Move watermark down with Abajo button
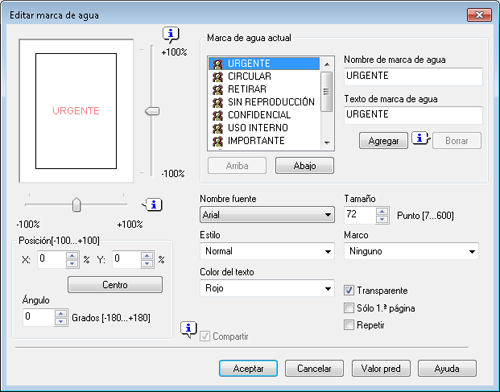Screen dimensions: 500x392 pyautogui.click(x=304, y=166)
